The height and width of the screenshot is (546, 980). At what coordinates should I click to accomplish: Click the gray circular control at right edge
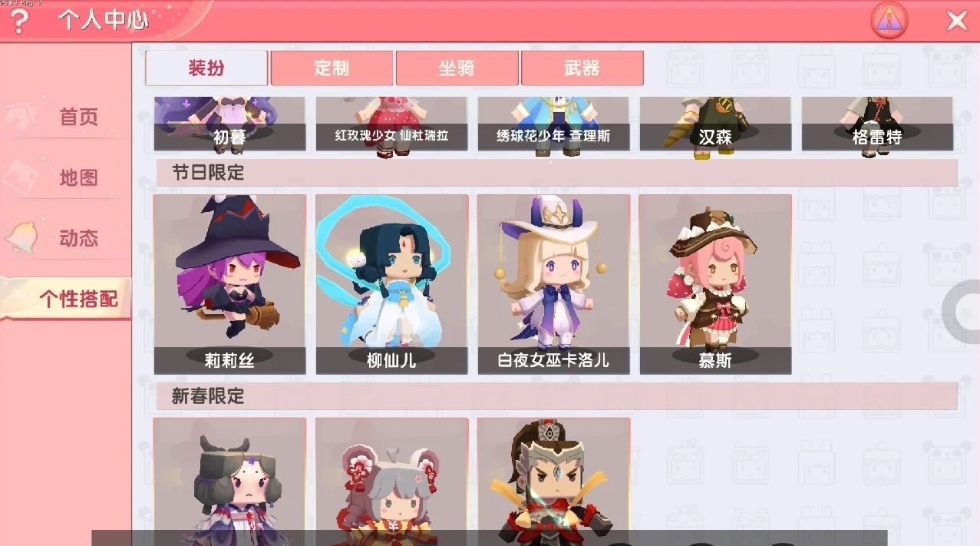962,311
